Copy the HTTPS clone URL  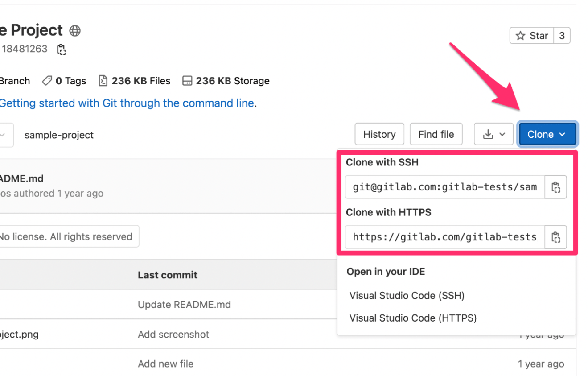(x=555, y=237)
